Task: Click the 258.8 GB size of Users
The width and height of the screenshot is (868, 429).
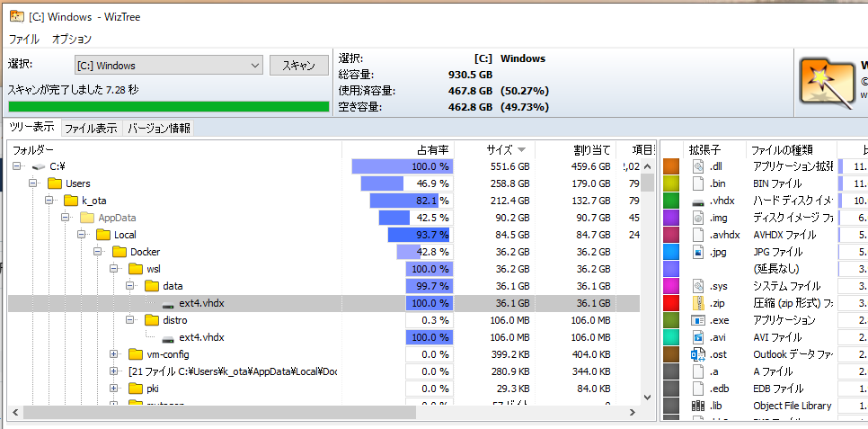Action: (509, 183)
